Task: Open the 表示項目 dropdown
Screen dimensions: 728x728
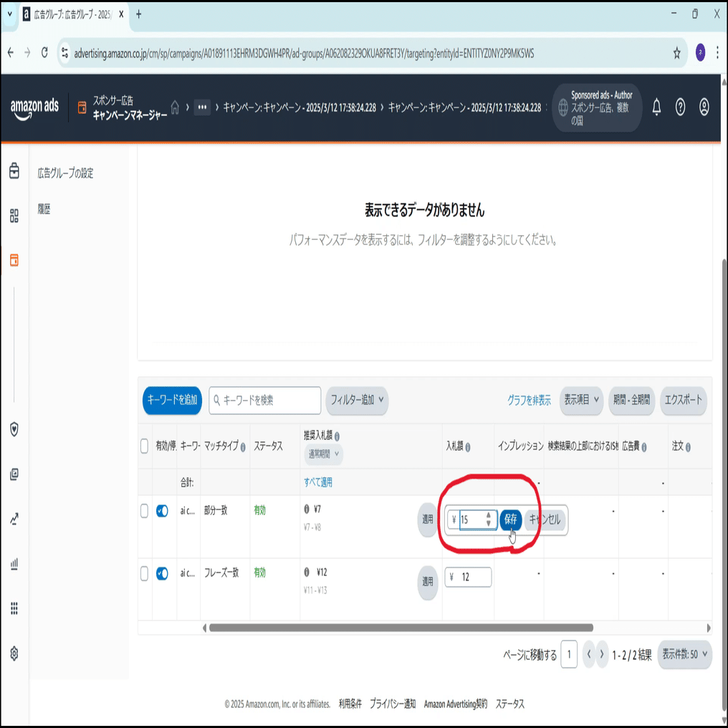Action: click(x=581, y=400)
